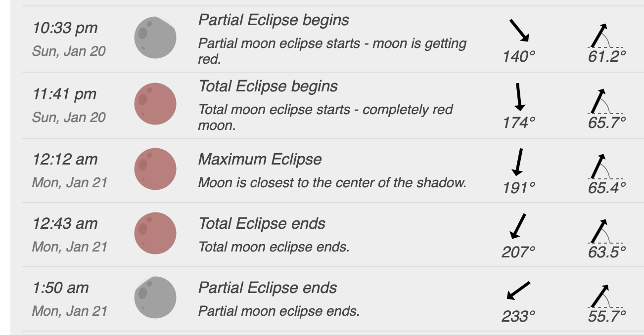This screenshot has width=644, height=335.
Task: Click the 55.7° altitude angle icon
Action: 600,295
